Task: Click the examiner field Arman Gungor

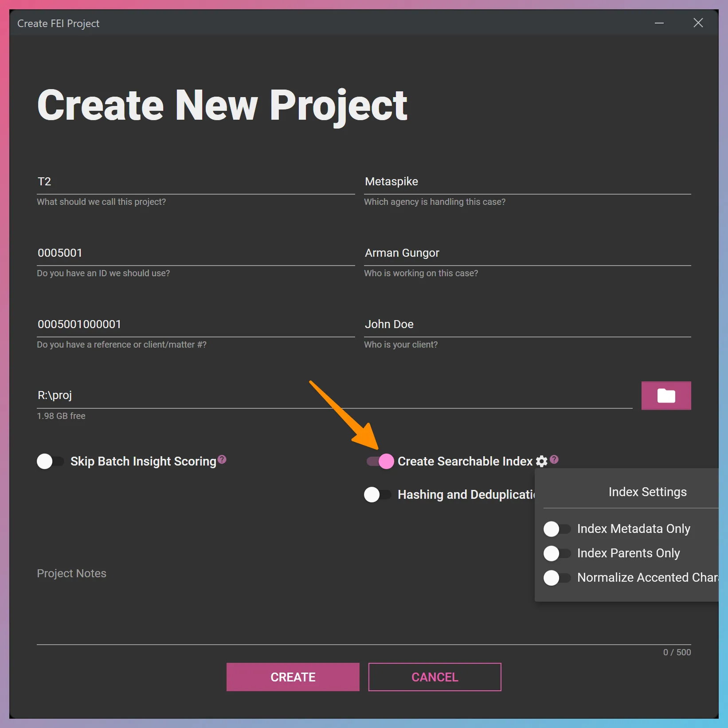Action: (527, 253)
